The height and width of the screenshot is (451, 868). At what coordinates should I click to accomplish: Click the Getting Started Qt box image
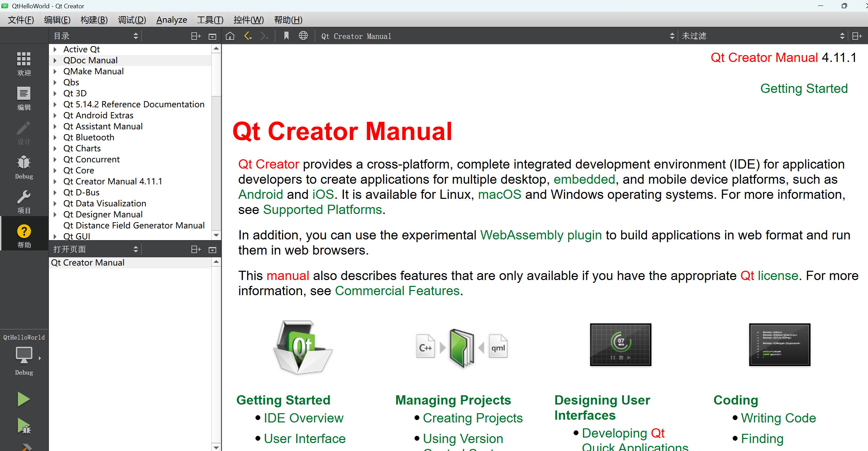click(303, 347)
